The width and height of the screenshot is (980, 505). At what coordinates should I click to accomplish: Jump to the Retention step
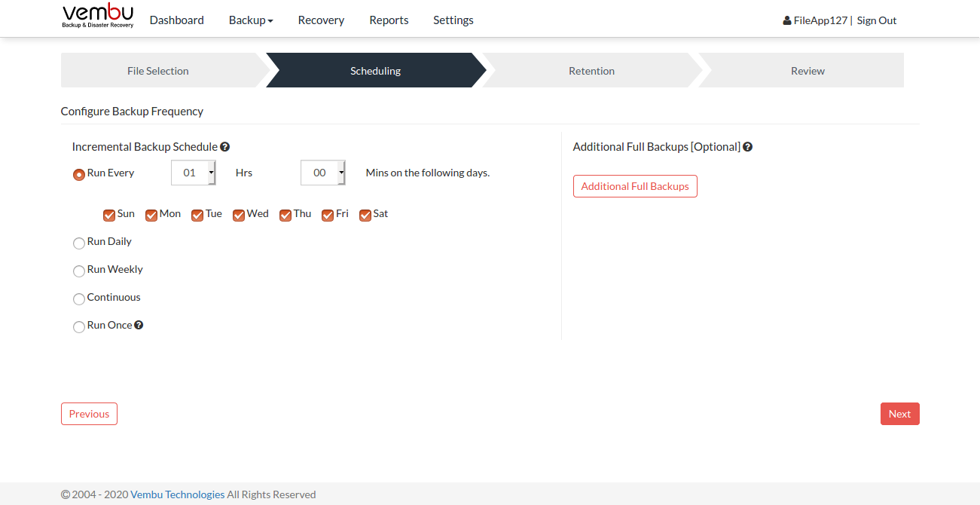pos(591,71)
